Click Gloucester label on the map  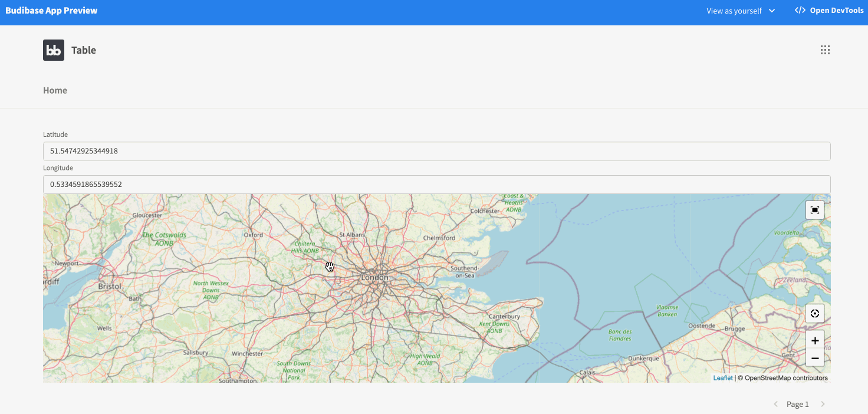(147, 215)
